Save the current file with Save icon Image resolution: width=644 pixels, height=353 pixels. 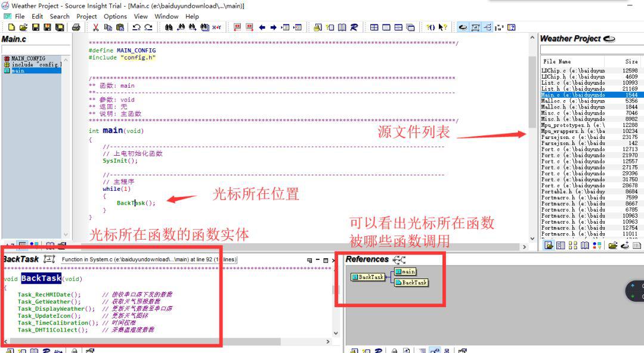point(36,27)
